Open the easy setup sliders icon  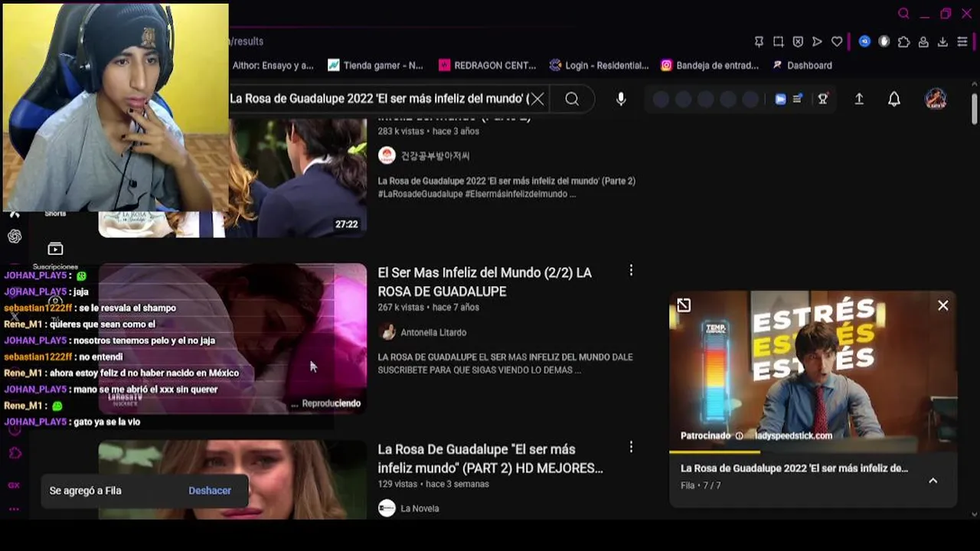pyautogui.click(x=962, y=41)
